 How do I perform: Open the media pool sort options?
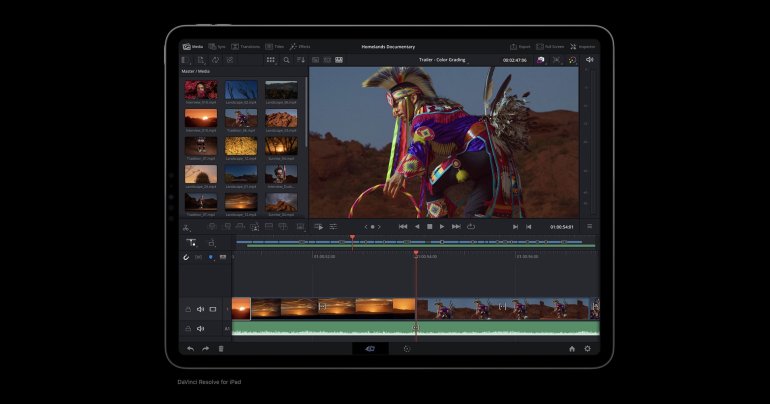click(299, 60)
